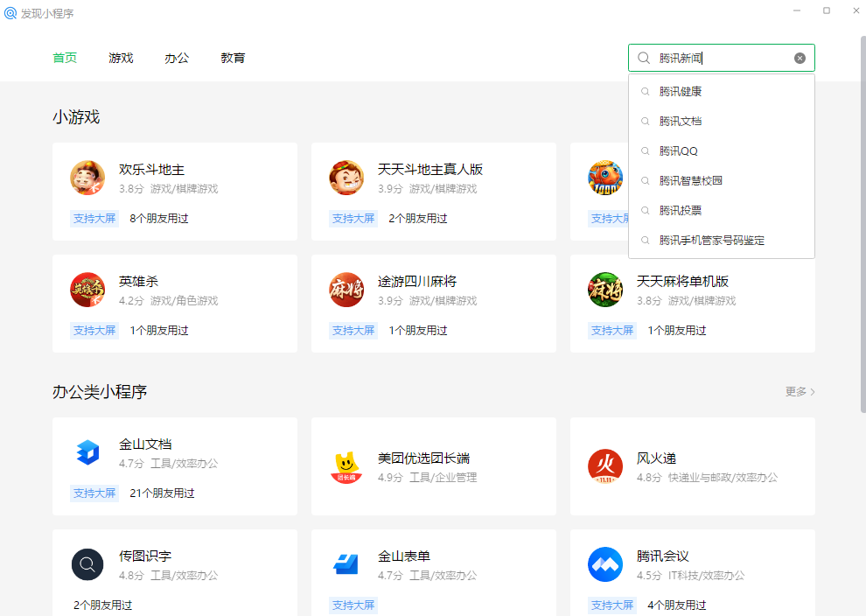Open the 天天斗地主真人版 title
This screenshot has width=866, height=616.
click(x=430, y=170)
